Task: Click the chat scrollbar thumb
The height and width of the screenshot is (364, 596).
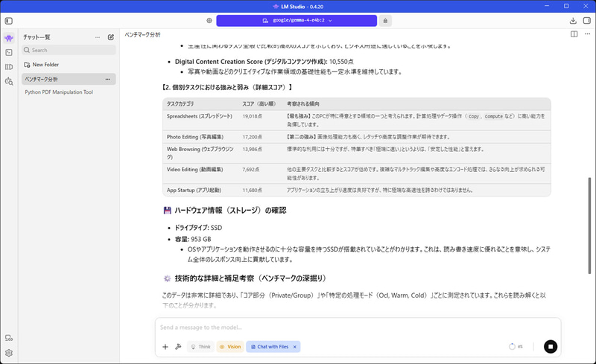Action: (x=589, y=226)
